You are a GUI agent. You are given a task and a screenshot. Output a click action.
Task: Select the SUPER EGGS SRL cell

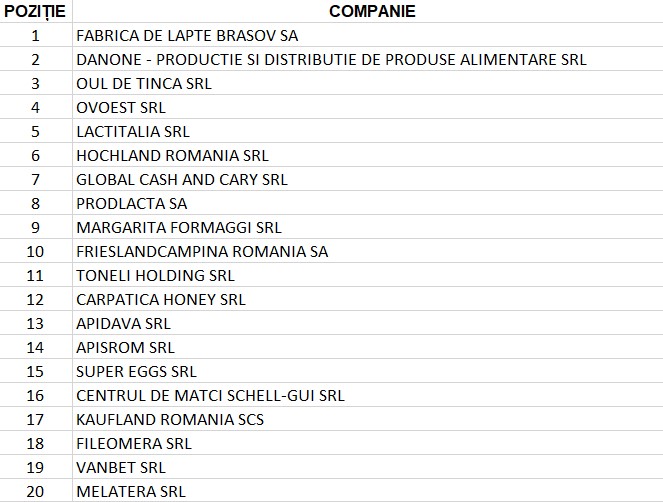click(136, 371)
